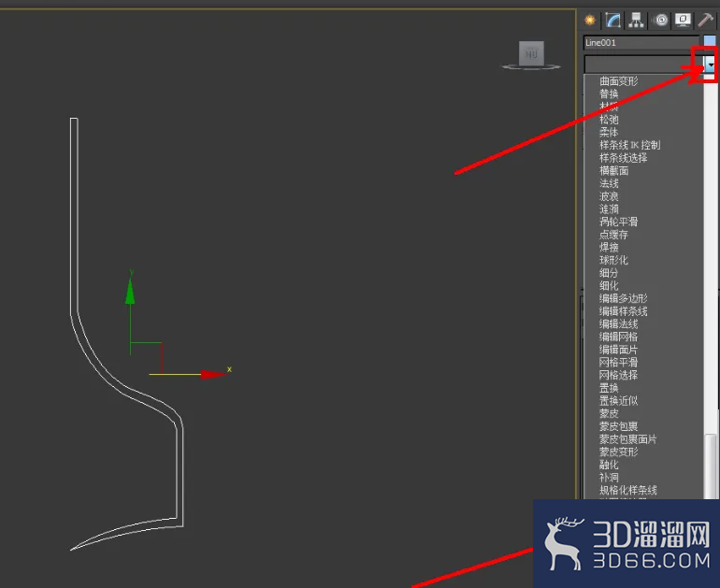
Task: Click the ViewCube front face
Action: pyautogui.click(x=531, y=53)
